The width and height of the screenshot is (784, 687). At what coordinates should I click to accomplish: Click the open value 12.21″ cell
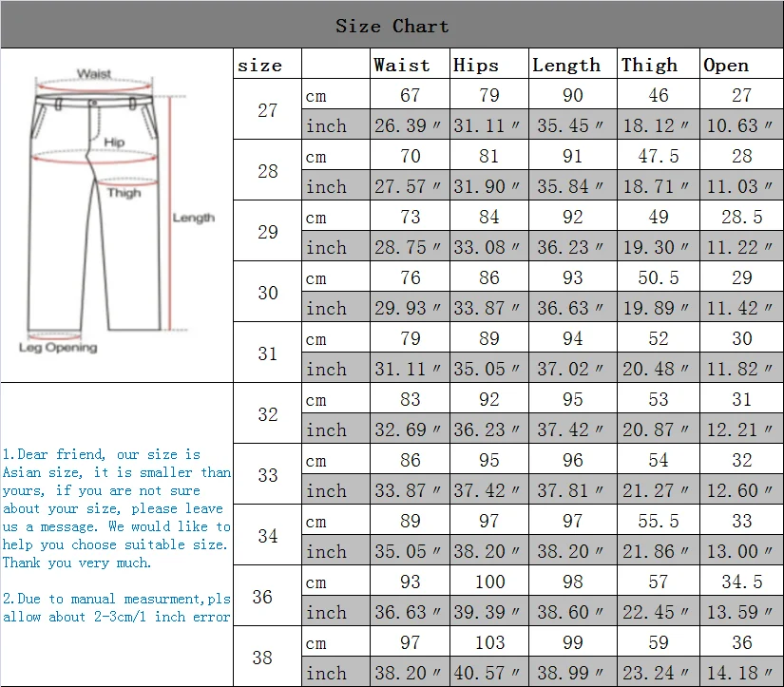pyautogui.click(x=741, y=429)
